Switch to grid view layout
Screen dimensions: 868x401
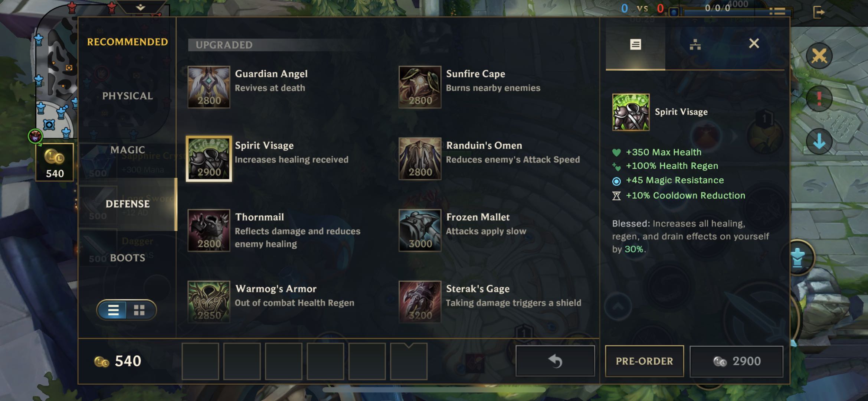(x=140, y=310)
